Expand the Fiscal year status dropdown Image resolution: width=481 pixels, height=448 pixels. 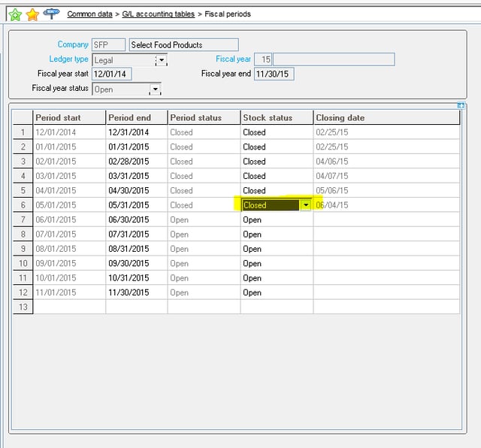tap(155, 89)
